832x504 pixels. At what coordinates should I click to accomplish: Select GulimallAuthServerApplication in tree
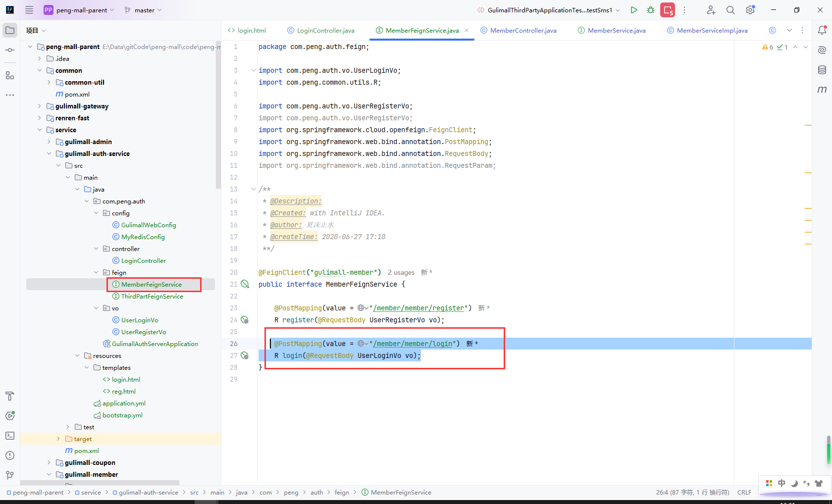click(x=155, y=344)
